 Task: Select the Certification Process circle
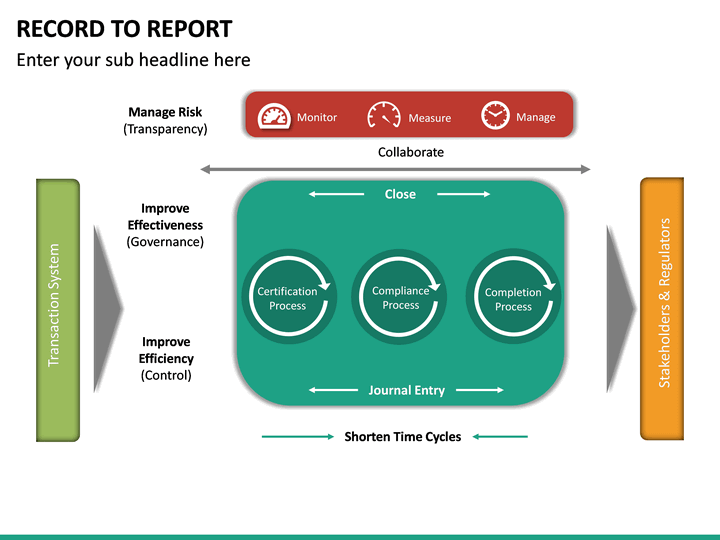pyautogui.click(x=287, y=298)
